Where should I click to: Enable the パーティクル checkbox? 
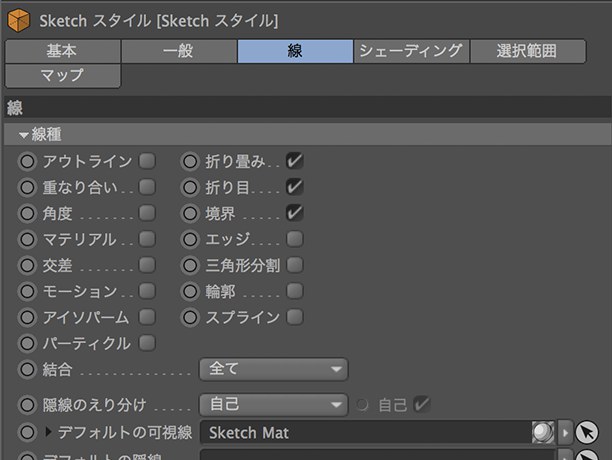tap(147, 343)
